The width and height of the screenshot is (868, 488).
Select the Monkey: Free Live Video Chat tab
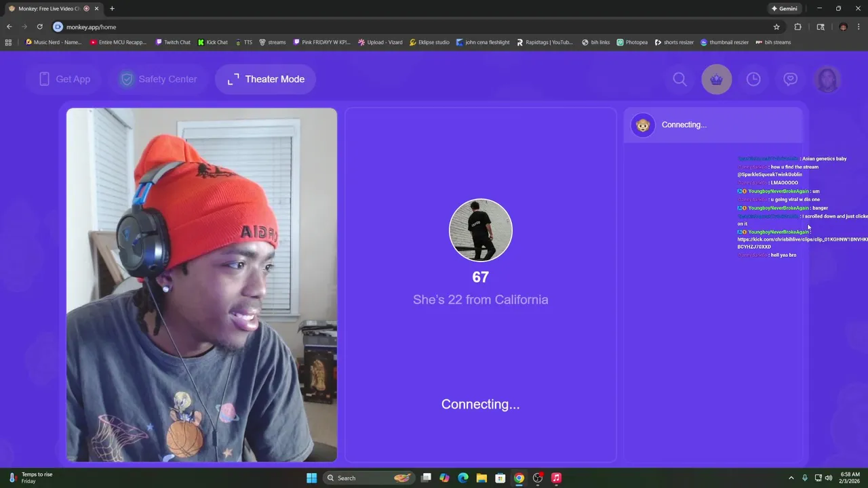pos(53,9)
